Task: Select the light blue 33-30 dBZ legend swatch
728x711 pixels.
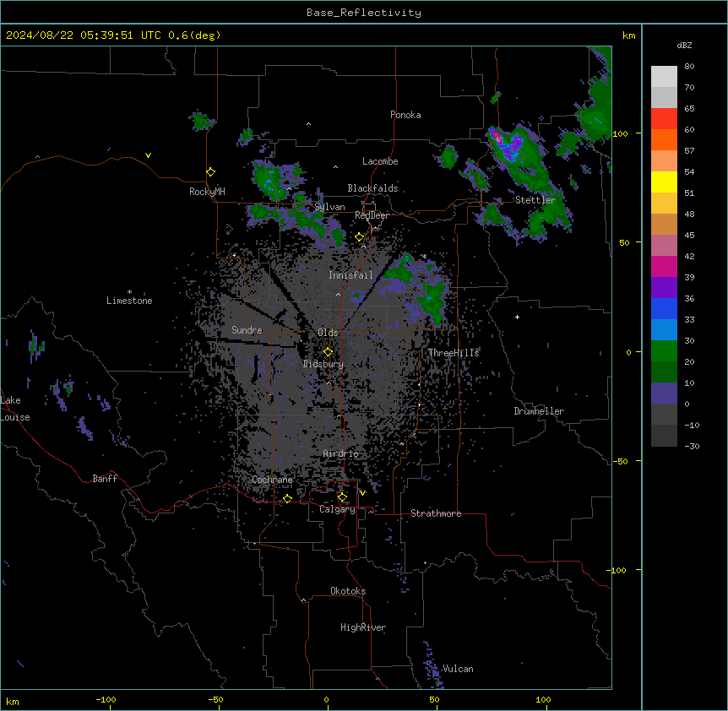Action: tap(664, 330)
